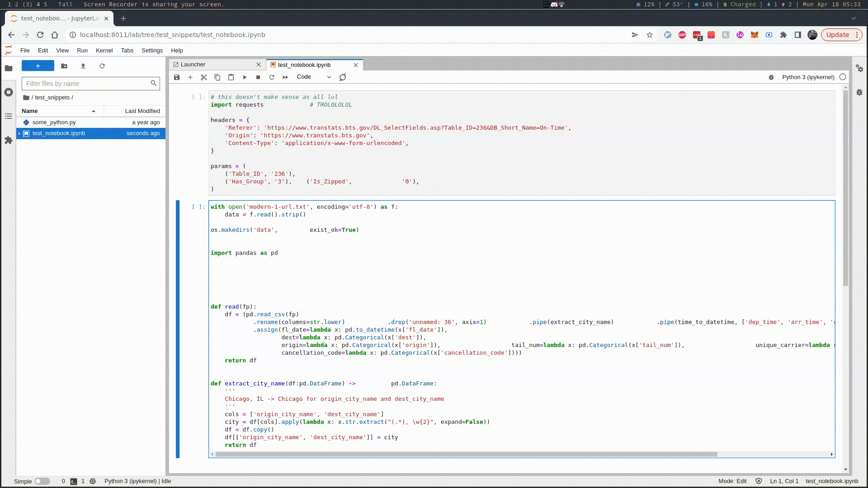868x488 pixels.
Task: Open the file browser in the left sidebar
Action: coord(9,68)
